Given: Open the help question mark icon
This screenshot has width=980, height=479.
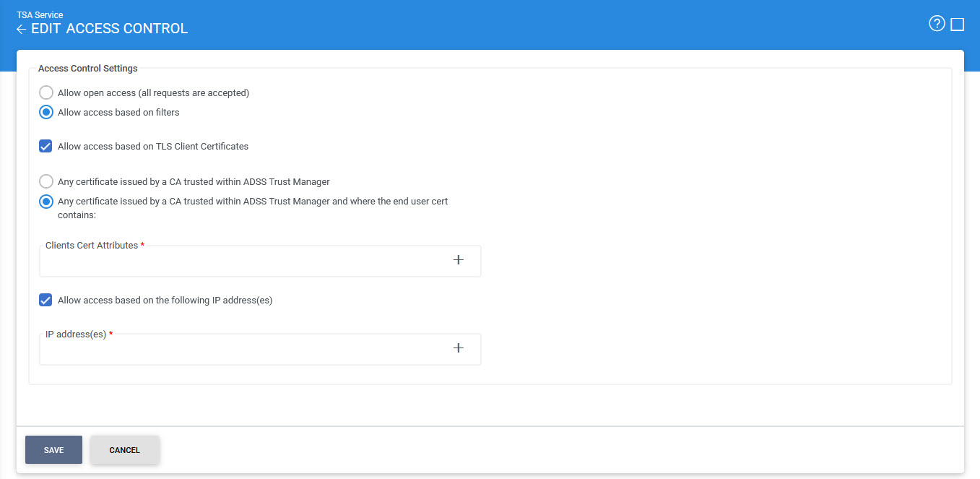Looking at the screenshot, I should 937,24.
